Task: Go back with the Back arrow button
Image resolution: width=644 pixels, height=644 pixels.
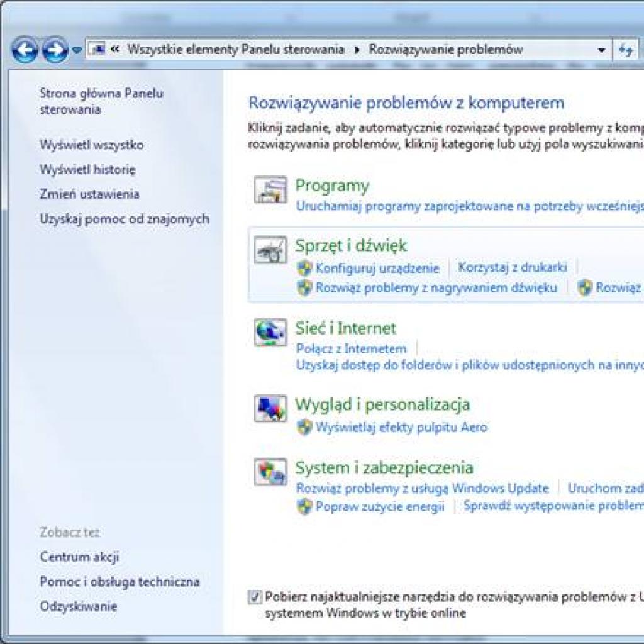Action: coord(25,50)
